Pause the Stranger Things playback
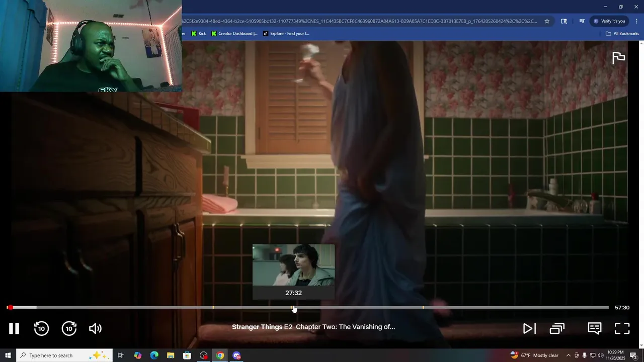 tap(14, 329)
